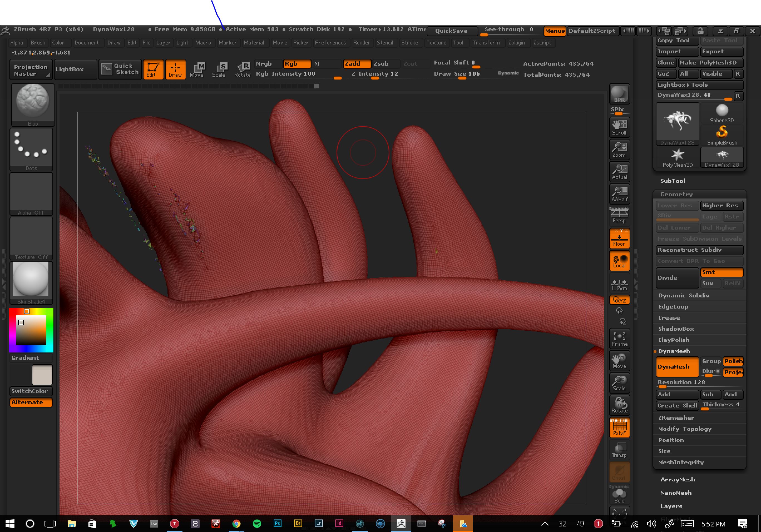The image size is (761, 532).
Task: Activate the Rotate mode in top shelf
Action: point(242,69)
